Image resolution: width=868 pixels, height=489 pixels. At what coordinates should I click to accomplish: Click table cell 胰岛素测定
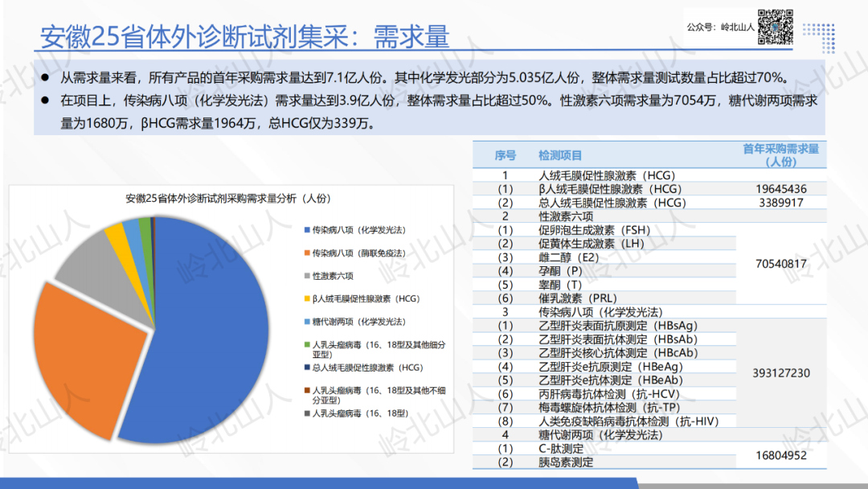click(x=566, y=462)
